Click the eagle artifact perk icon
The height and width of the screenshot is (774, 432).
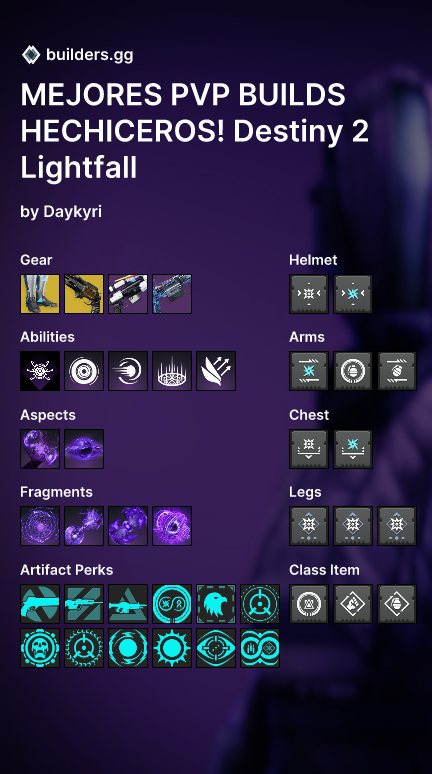(216, 604)
